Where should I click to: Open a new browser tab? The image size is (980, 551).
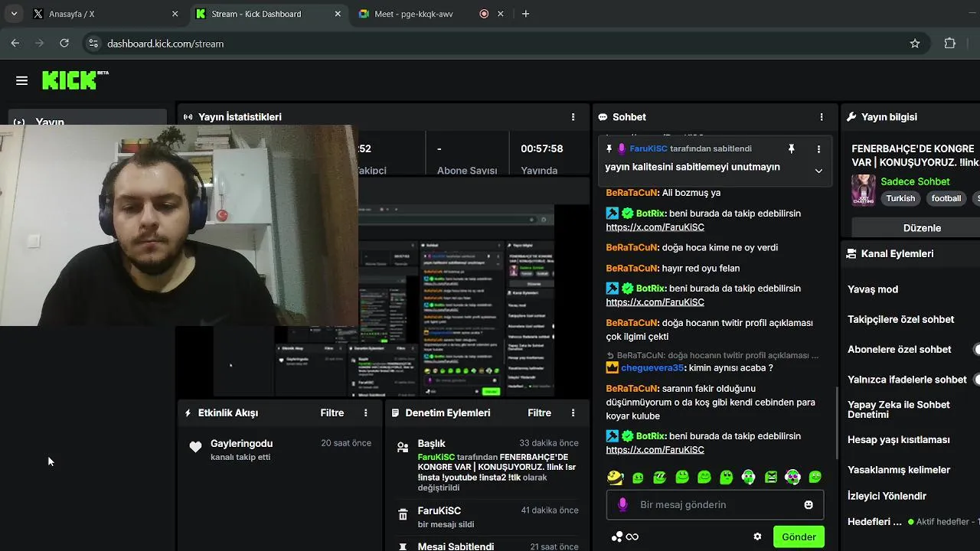point(525,14)
